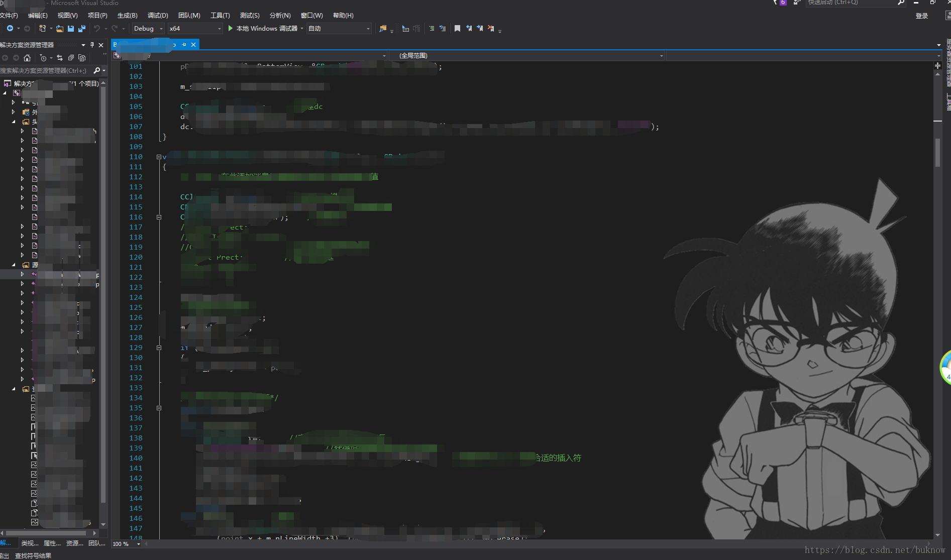The height and width of the screenshot is (560, 951).
Task: Click Quick Launch (Ctrl+Q) input field
Action: [851, 3]
